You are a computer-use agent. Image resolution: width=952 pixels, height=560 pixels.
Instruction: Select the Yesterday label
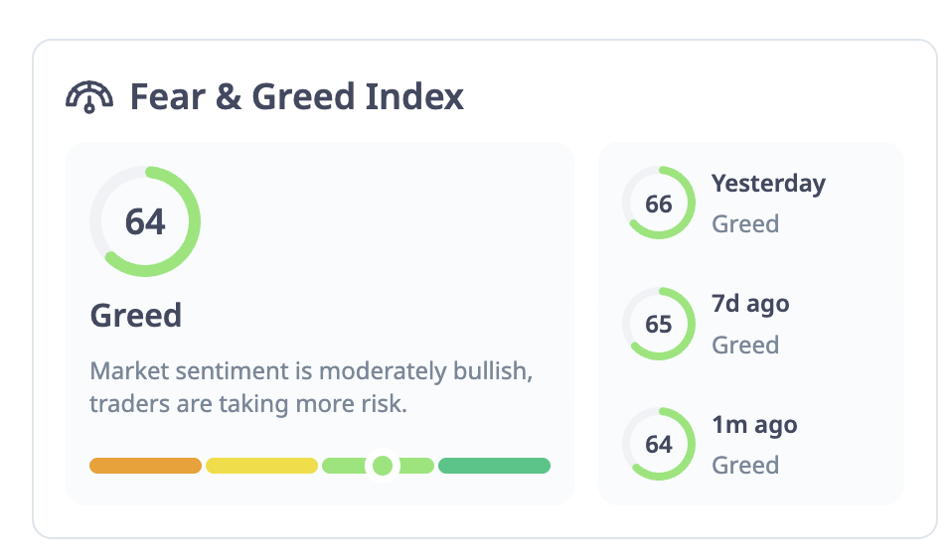(768, 184)
